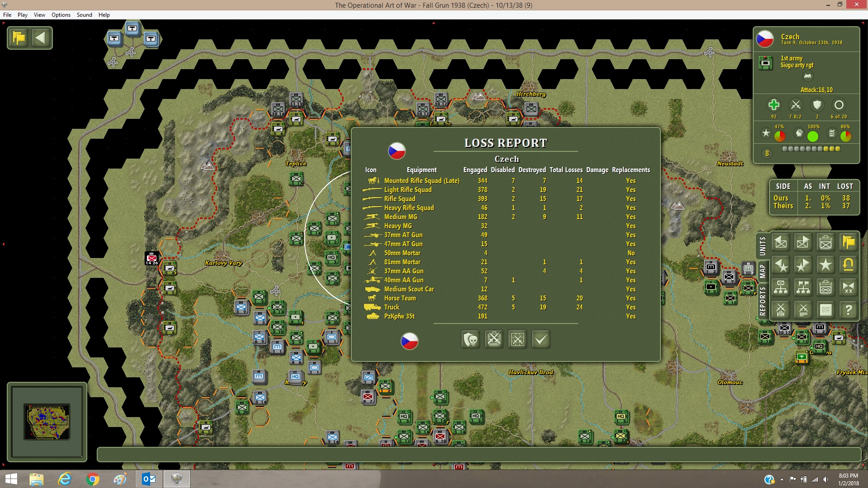Viewport: 868px width, 488px height.
Task: Click the Czech flag in the top right panel
Action: click(765, 39)
